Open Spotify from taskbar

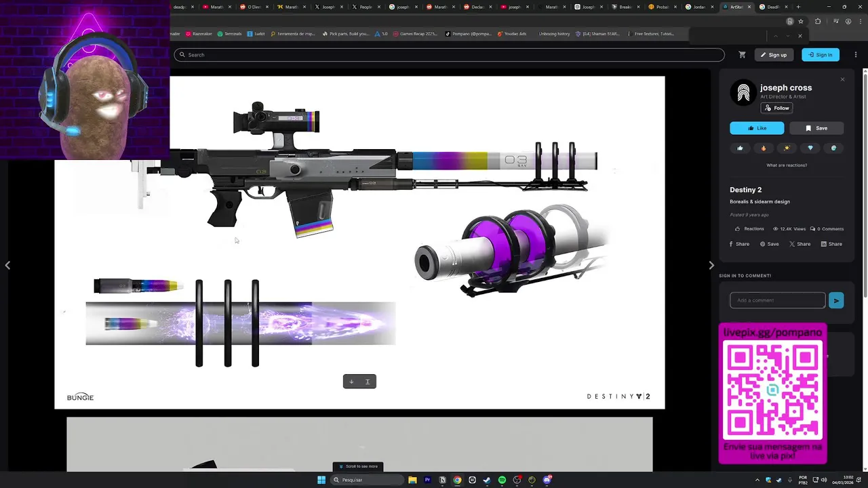tap(502, 480)
